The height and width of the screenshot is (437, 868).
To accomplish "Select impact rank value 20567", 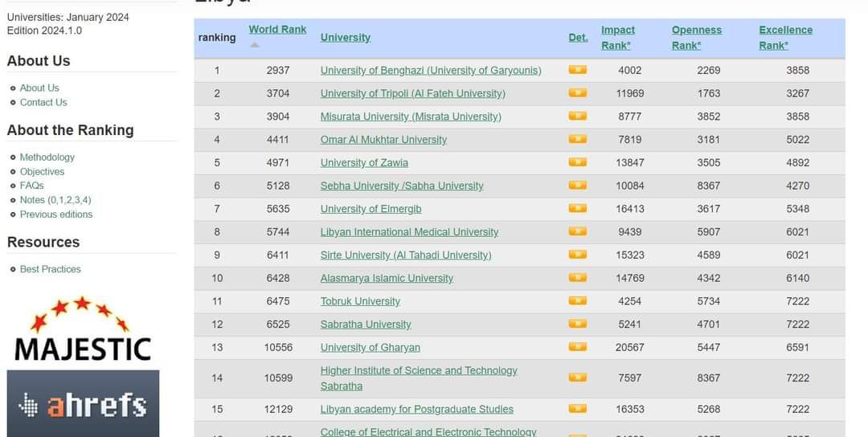I will tap(630, 347).
